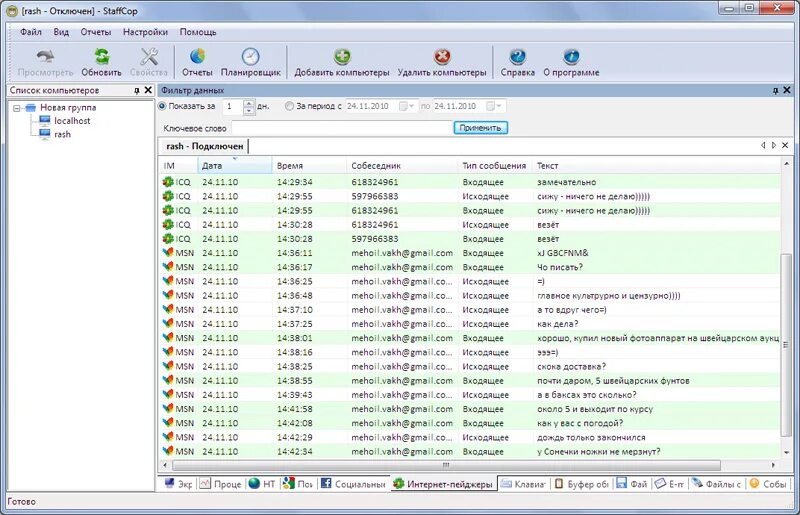Switch to the Проце processes tab
This screenshot has width=800, height=515.
point(220,484)
